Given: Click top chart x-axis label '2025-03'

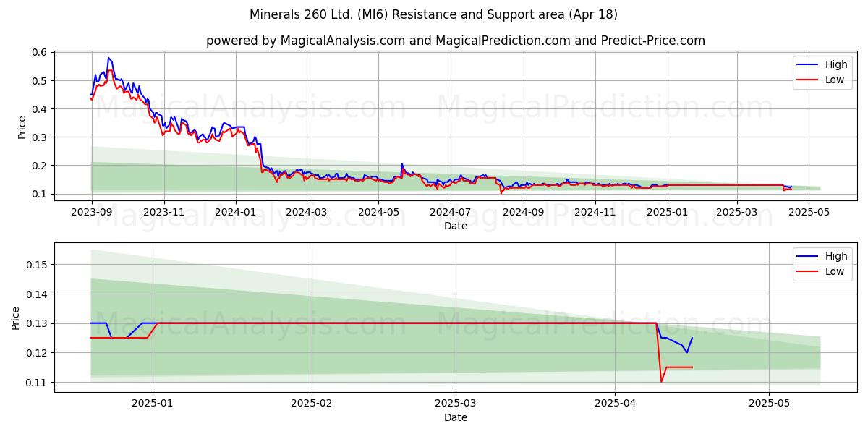Looking at the screenshot, I should tap(738, 213).
